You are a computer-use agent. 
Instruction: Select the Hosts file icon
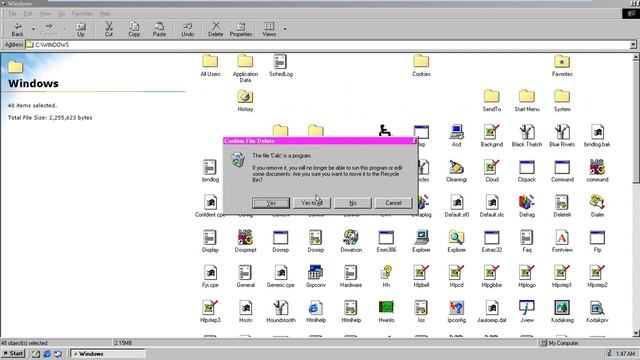245,311
